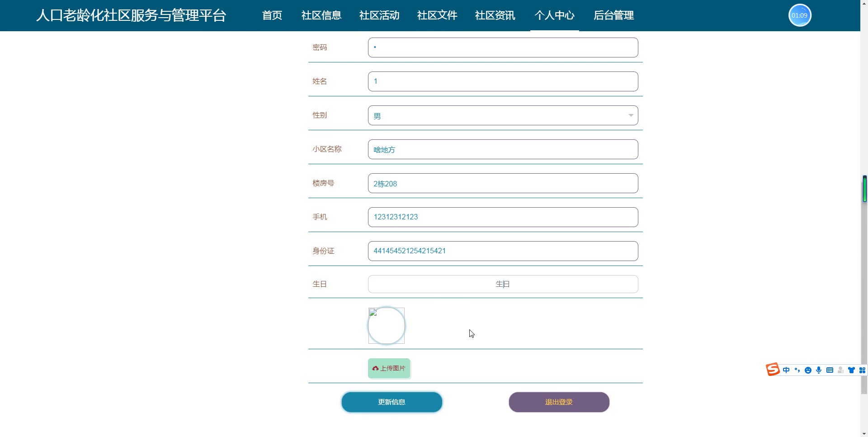Open the gender dropdown arrow
Screen dimensions: 868x437
[631, 115]
